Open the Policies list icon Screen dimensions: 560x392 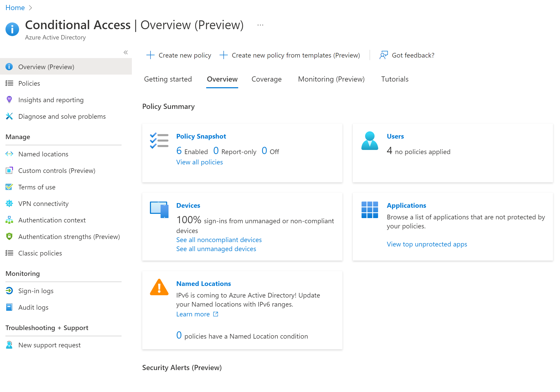click(x=9, y=83)
